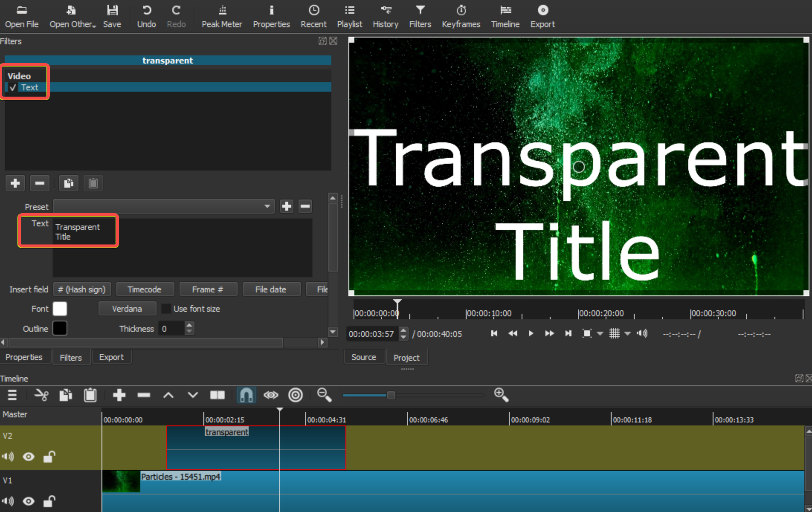Toggle scrub while dragging eye icon
This screenshot has width=812, height=512.
click(271, 395)
